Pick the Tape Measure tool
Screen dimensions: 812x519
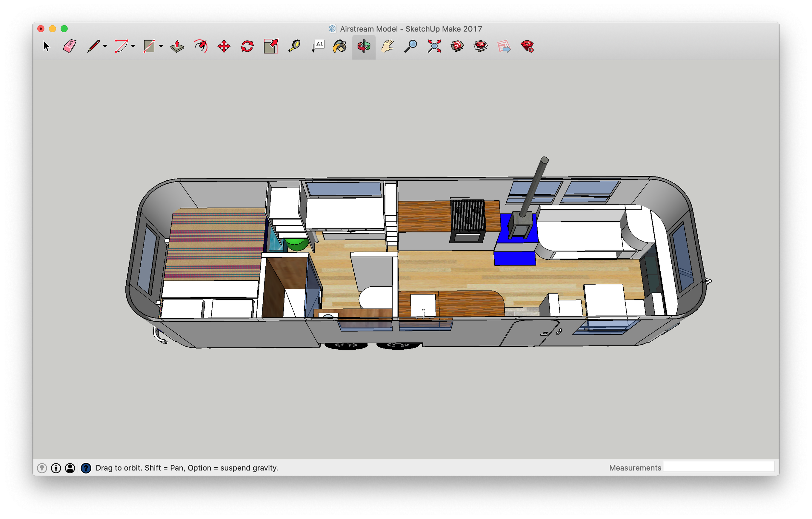tap(294, 46)
